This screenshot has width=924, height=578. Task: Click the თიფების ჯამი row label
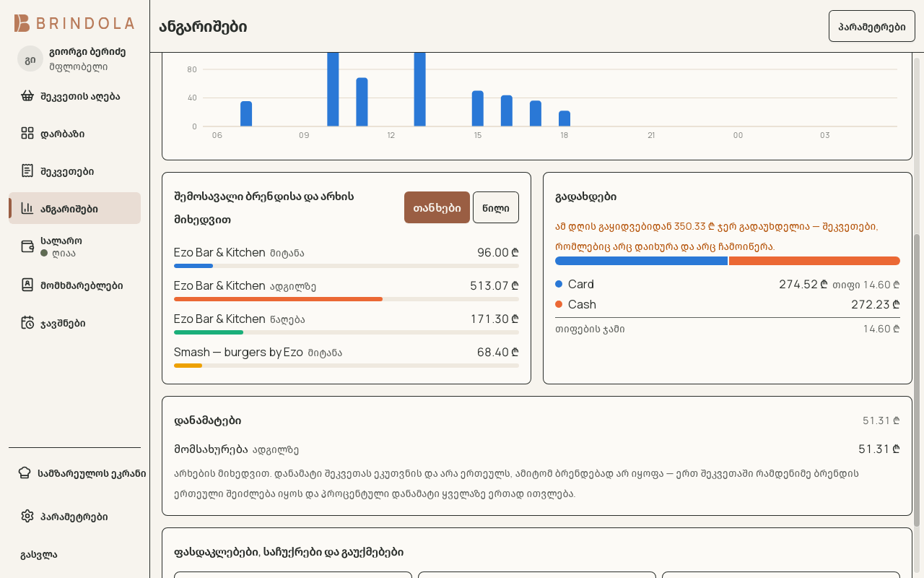(590, 329)
